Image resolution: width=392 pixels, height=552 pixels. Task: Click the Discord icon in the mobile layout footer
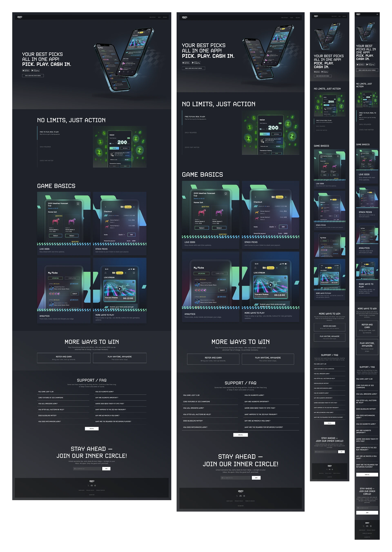(x=367, y=526)
